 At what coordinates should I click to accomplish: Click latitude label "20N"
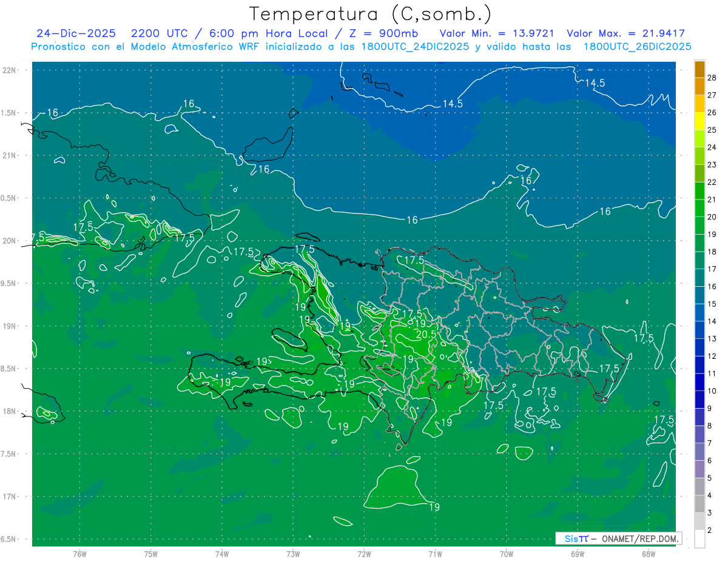10,241
